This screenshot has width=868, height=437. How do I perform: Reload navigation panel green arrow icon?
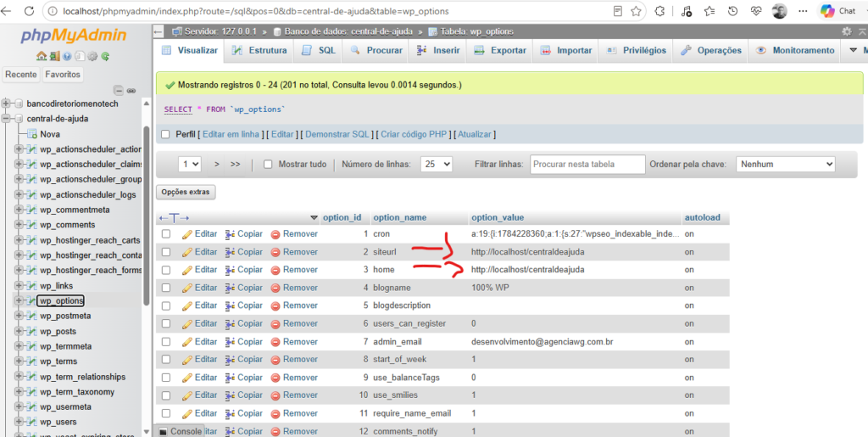(105, 56)
